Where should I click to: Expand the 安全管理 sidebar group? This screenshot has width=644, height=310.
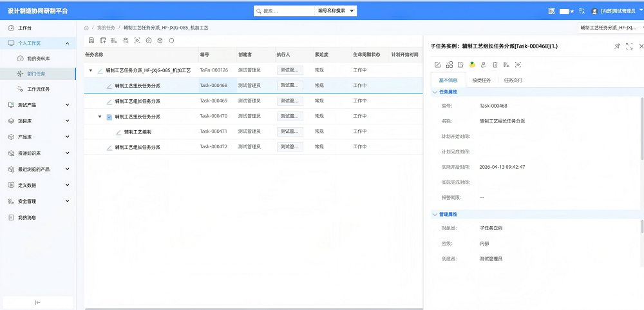point(68,201)
